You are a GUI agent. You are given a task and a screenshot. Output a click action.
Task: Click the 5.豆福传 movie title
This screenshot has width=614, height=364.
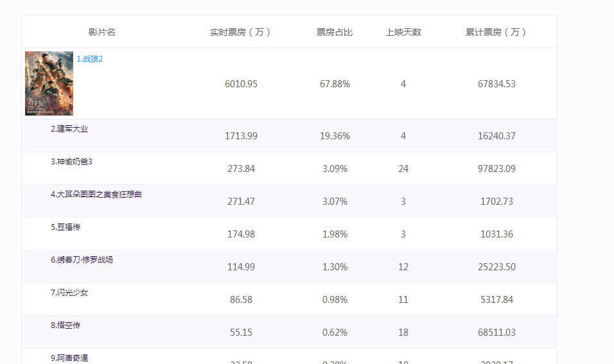coord(66,227)
